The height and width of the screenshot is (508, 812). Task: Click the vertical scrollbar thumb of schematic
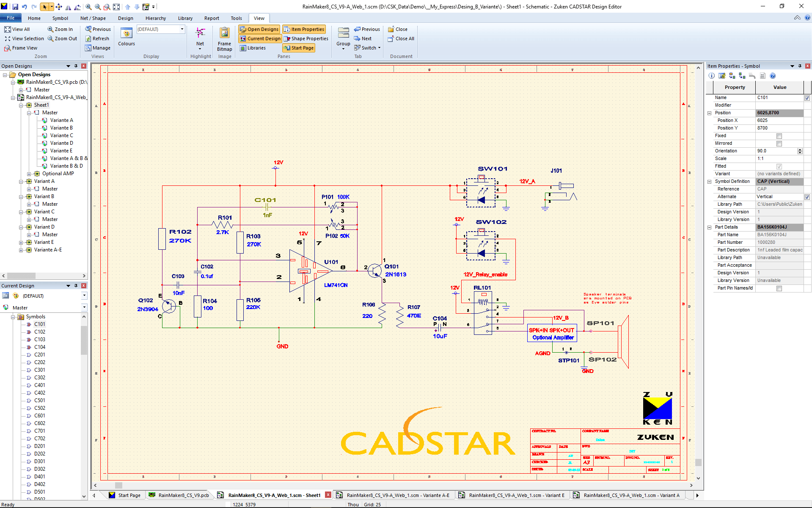pyautogui.click(x=698, y=462)
